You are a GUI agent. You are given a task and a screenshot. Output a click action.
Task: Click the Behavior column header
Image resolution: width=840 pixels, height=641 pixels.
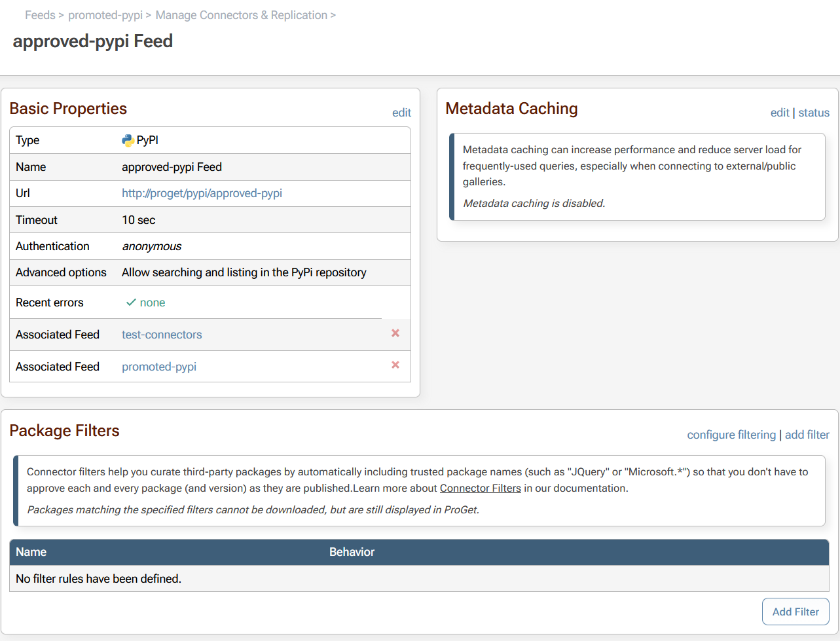(352, 552)
